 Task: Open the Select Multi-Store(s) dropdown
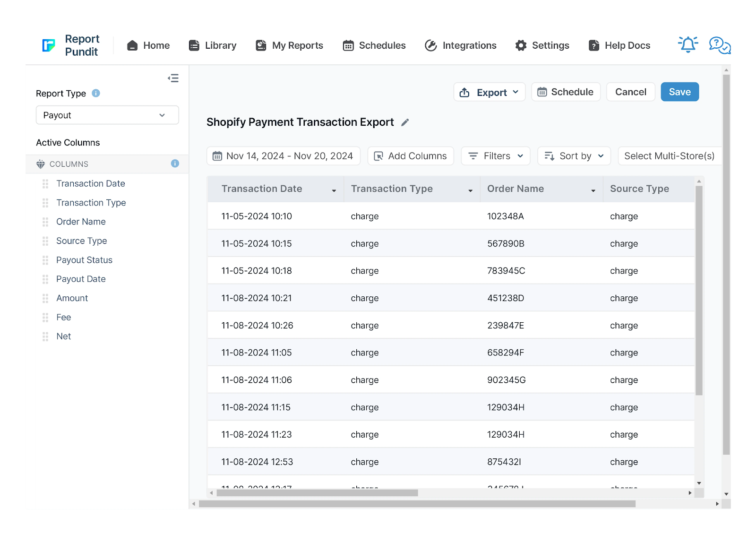tap(670, 156)
